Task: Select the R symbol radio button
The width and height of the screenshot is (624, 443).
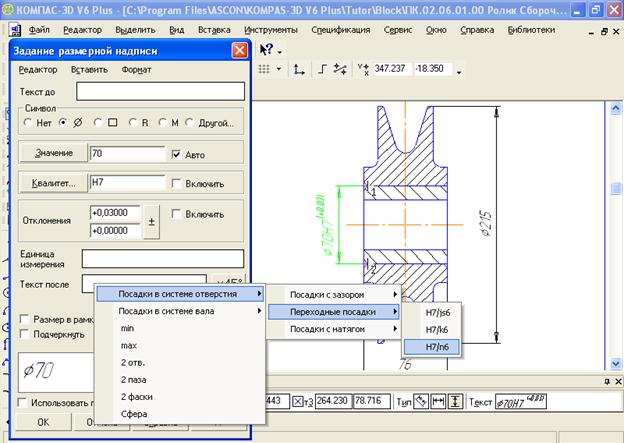Action: coord(132,123)
